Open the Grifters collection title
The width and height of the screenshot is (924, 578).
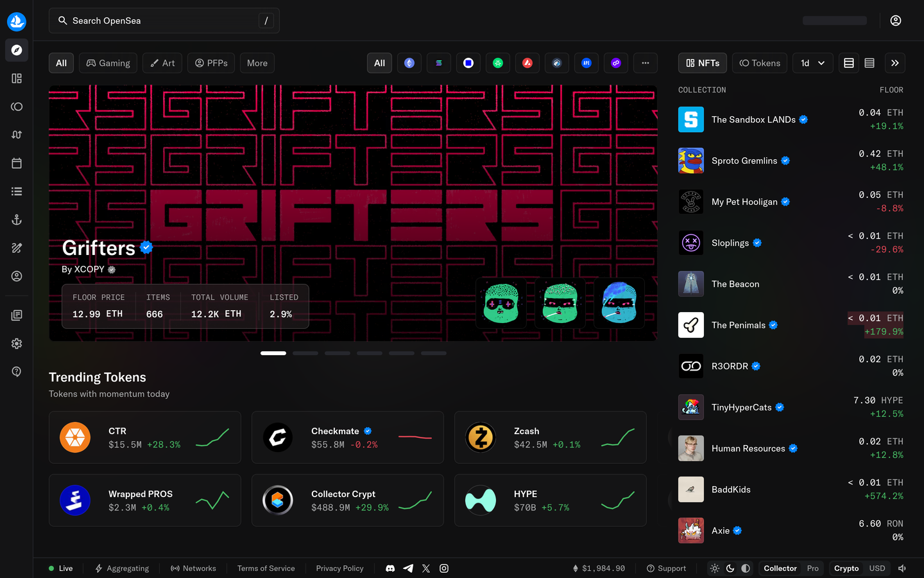pos(99,248)
